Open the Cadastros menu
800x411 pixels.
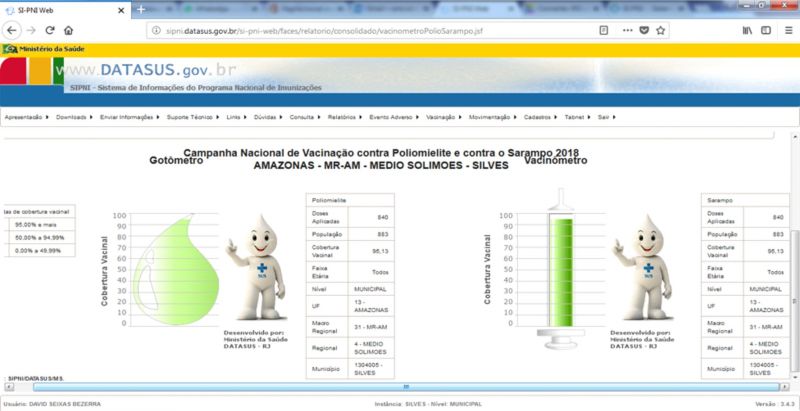click(x=541, y=117)
